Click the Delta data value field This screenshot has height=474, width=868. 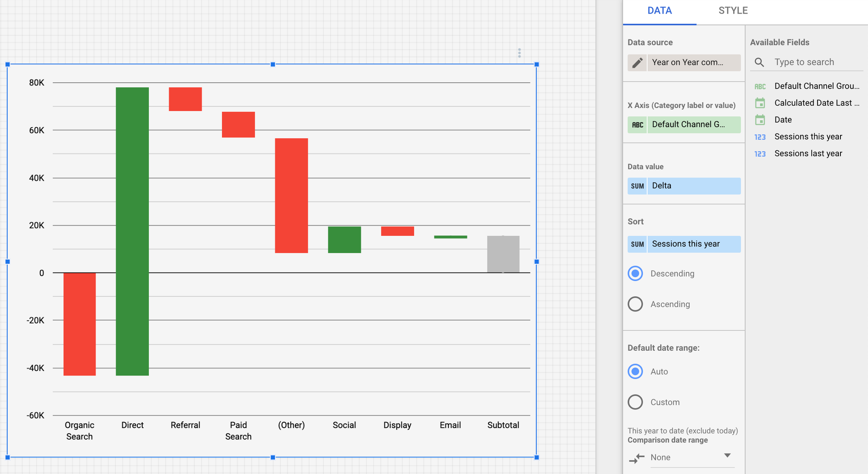(x=693, y=186)
